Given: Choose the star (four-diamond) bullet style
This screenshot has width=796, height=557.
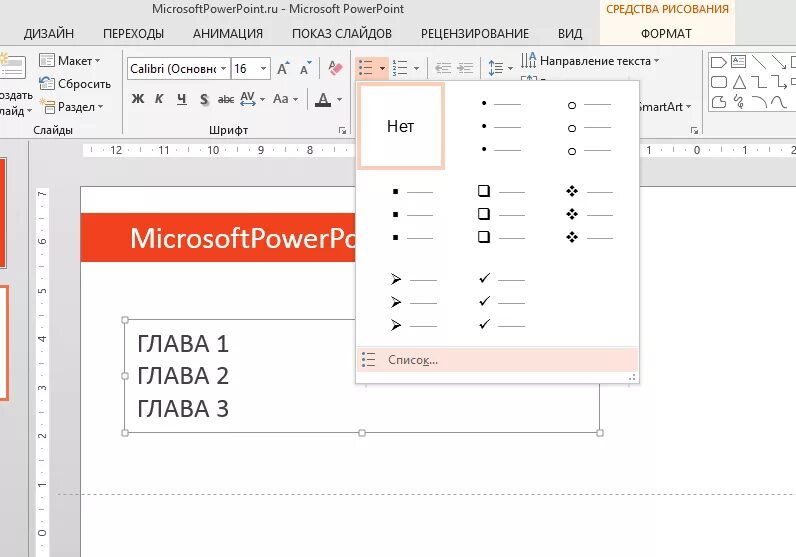Looking at the screenshot, I should tap(589, 214).
